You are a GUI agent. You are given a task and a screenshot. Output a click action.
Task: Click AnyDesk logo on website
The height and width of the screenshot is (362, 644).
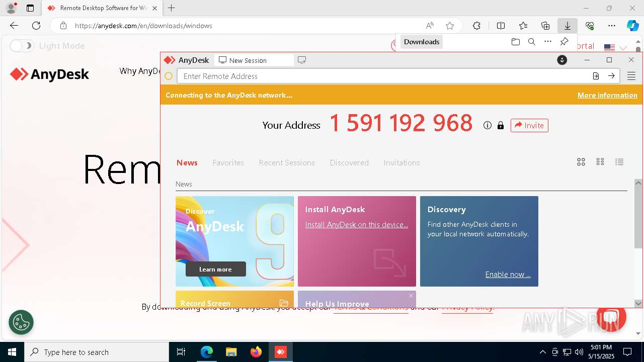pos(49,74)
